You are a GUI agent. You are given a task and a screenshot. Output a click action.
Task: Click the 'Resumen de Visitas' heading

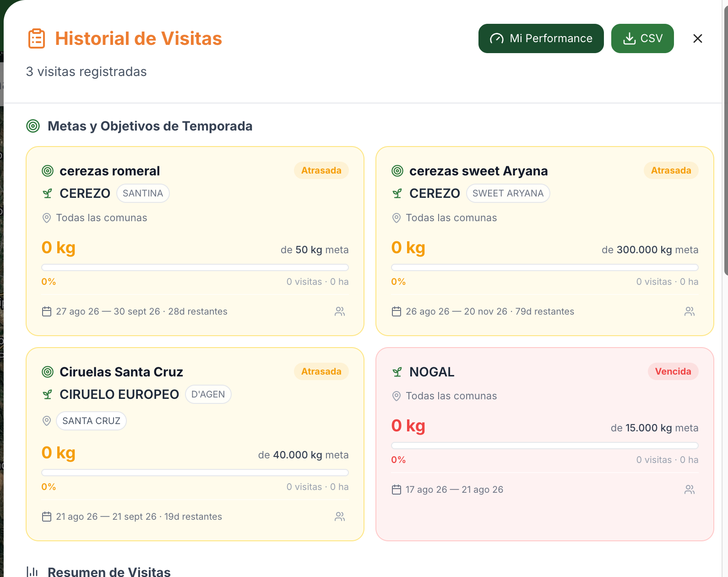109,572
